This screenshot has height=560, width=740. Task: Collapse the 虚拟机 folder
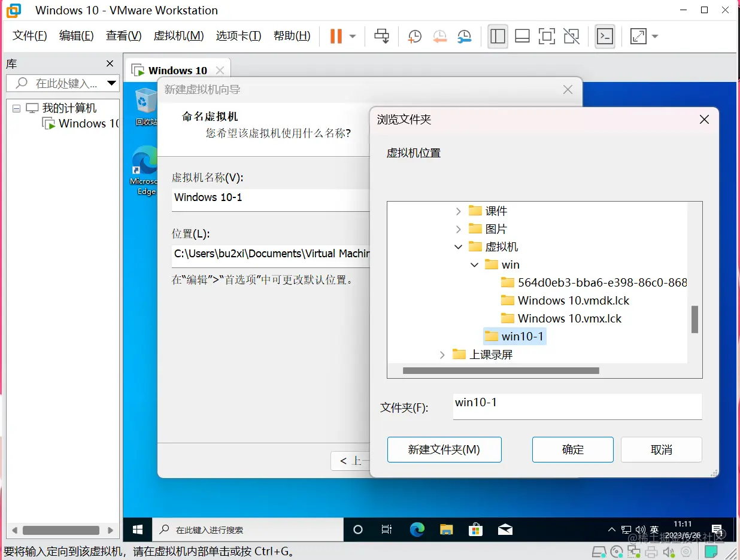(x=459, y=247)
